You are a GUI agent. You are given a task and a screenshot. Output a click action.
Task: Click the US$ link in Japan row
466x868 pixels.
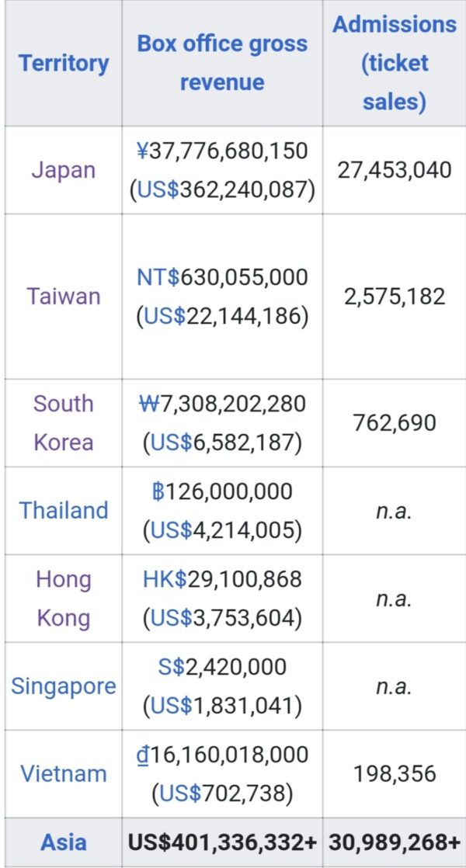158,189
